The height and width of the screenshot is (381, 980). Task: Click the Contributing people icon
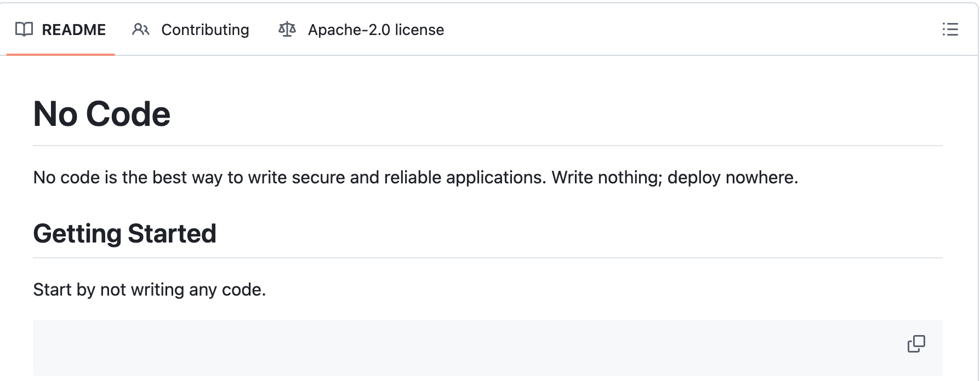(x=141, y=30)
